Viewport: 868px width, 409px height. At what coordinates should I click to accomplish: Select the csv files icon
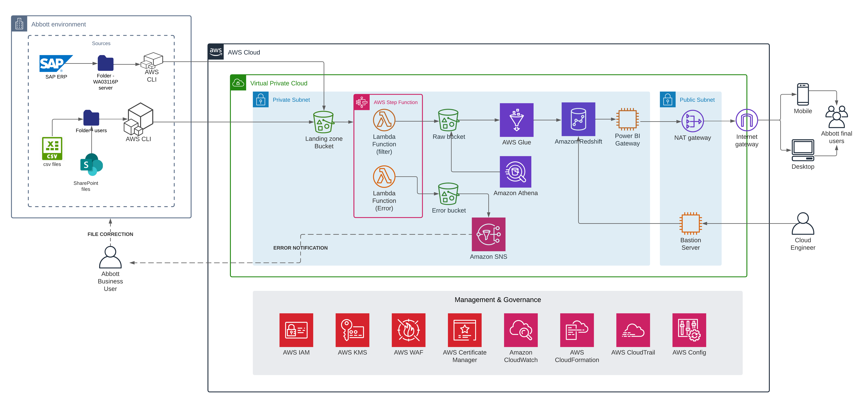[52, 149]
